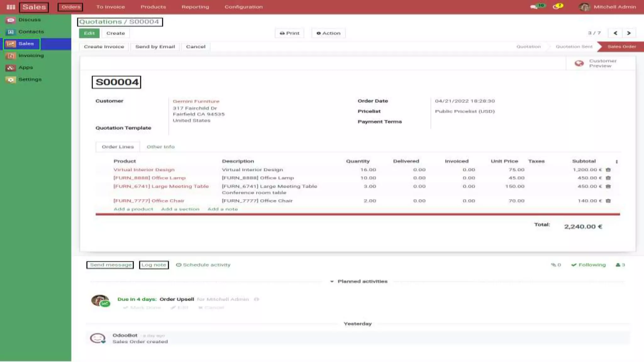Open the Print dropdown
This screenshot has width=644, height=362.
289,33
